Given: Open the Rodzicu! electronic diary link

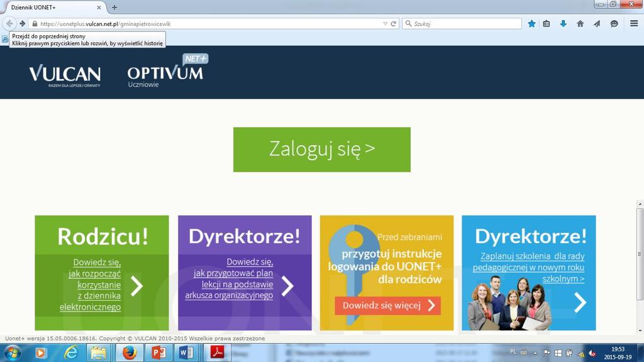Looking at the screenshot, I should [91, 285].
